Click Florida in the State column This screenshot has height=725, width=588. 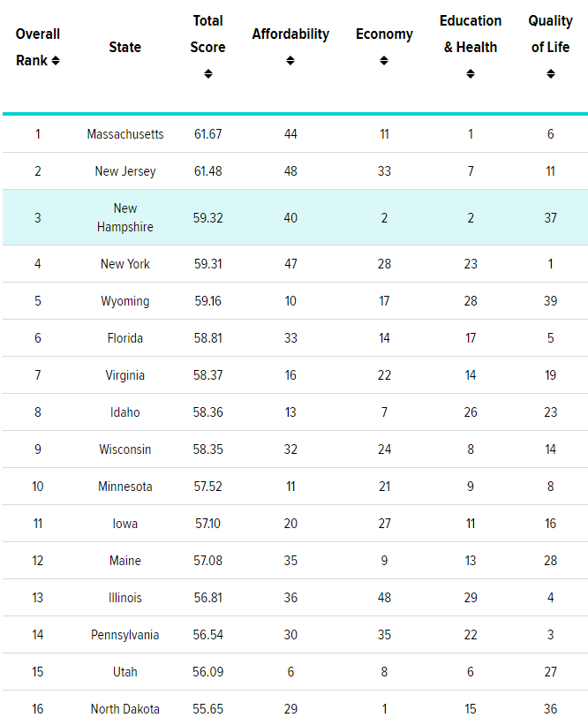(125, 338)
